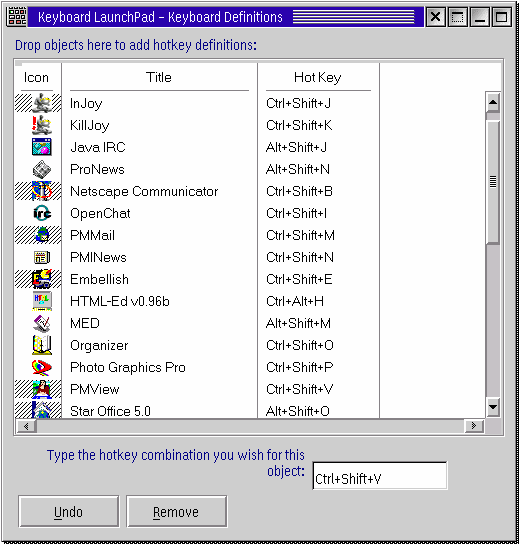Click the ProNews newspaper icon
The image size is (520, 545).
(42, 169)
